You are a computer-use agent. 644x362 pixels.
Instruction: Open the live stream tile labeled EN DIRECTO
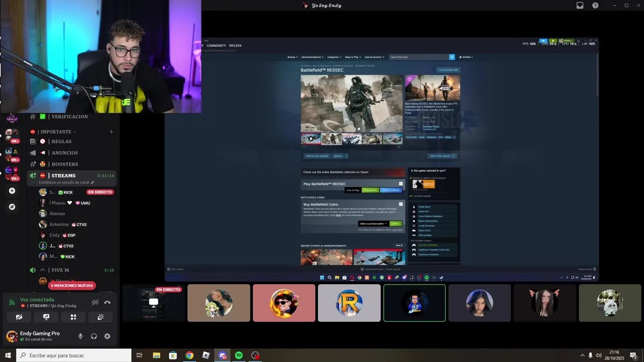tap(153, 303)
